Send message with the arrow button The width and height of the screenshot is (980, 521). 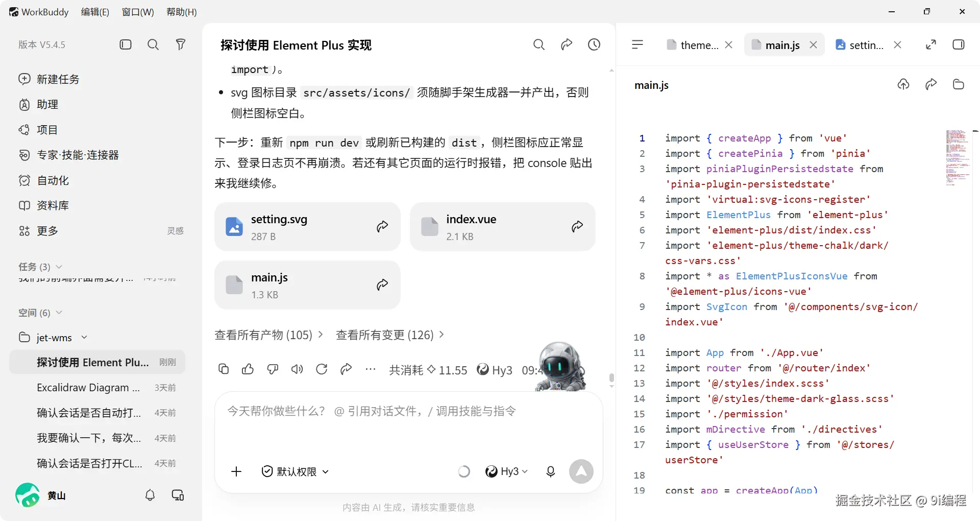(x=581, y=471)
